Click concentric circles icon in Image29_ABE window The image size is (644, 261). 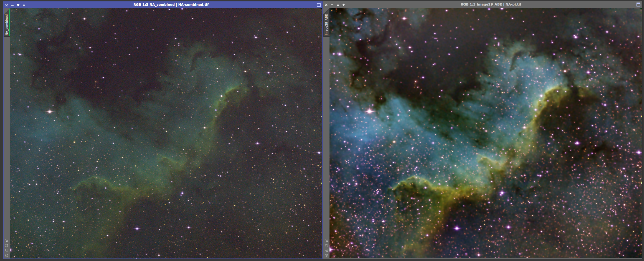tap(326, 255)
